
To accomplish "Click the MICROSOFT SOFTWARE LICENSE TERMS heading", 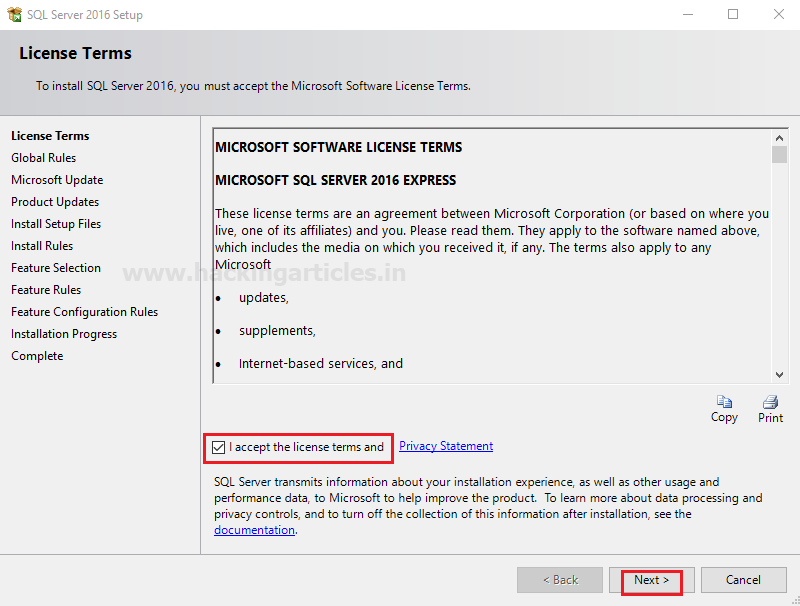I will pos(338,147).
